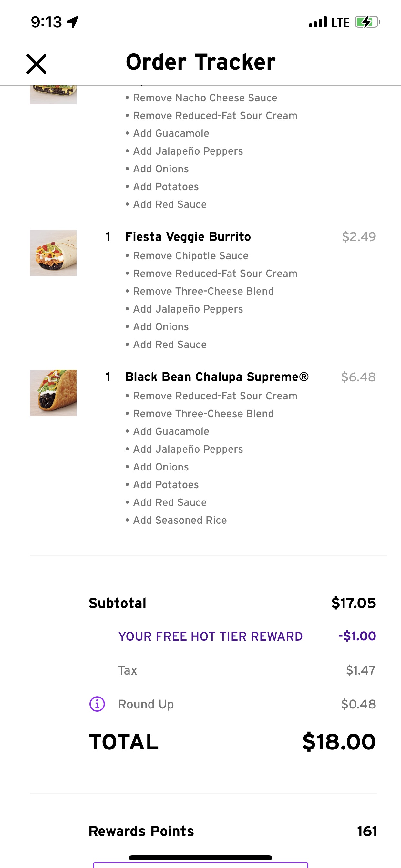This screenshot has width=401, height=868.
Task: Tap the Subtotal $17.05 amount
Action: point(354,603)
